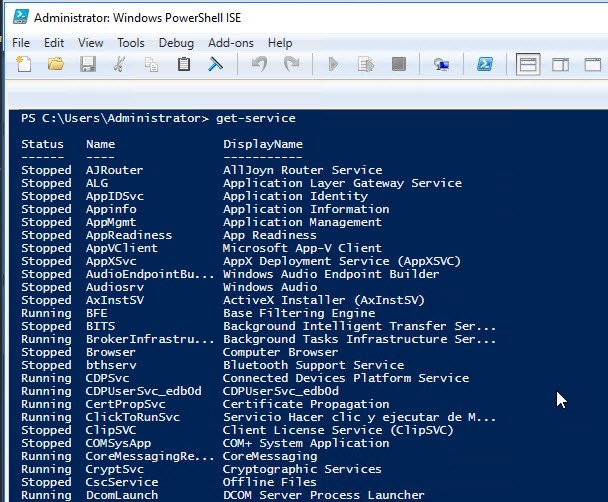Open New Remote PowerShell Tab icon

441,64
